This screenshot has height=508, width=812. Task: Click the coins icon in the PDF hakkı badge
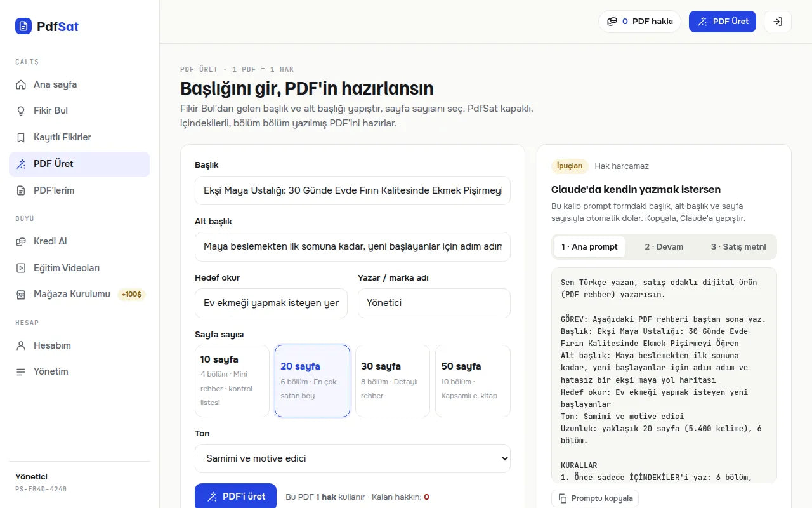pos(612,22)
